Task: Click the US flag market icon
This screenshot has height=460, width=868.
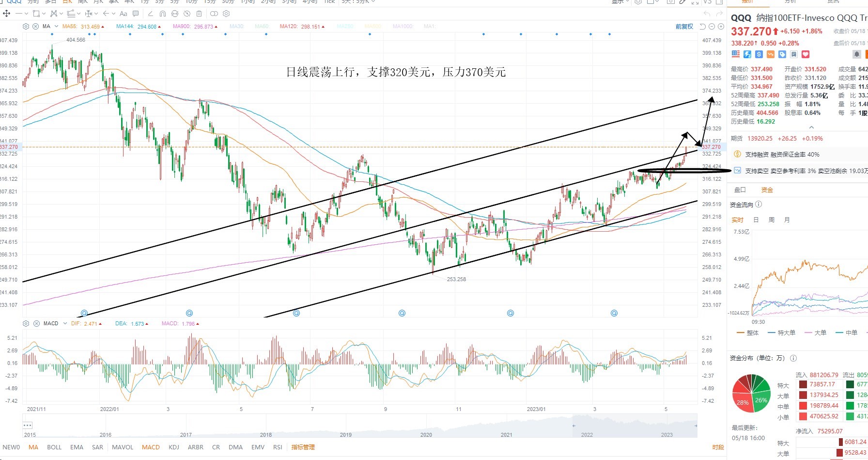Action: point(736,54)
